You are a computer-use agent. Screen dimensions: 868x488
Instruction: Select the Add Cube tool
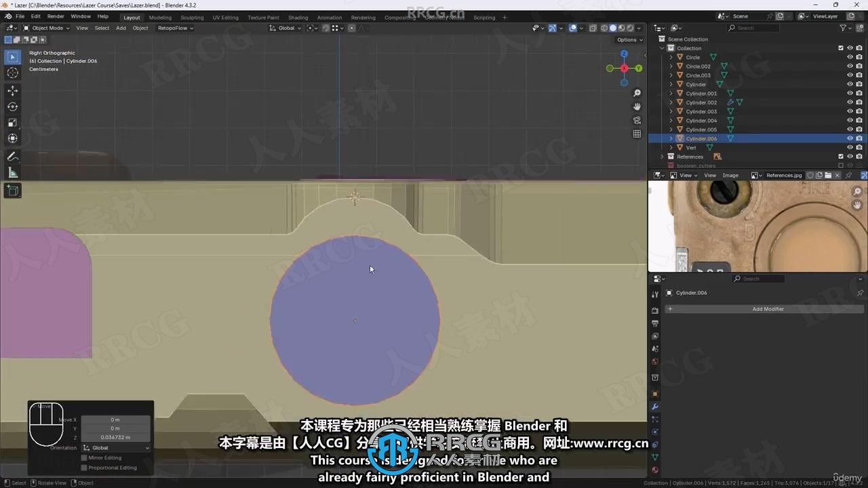tap(12, 191)
